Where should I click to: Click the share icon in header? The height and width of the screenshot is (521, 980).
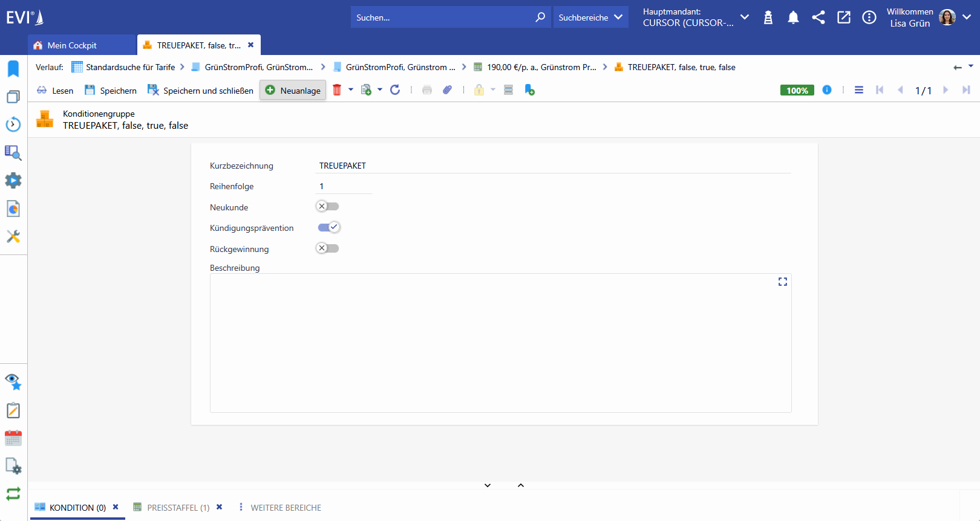[818, 18]
